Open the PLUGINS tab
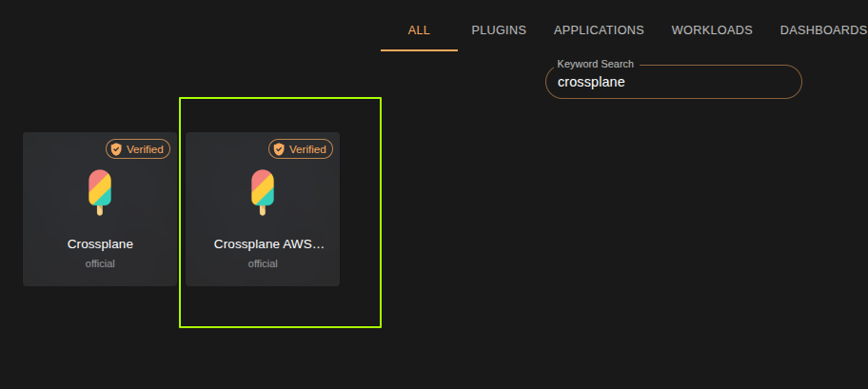The image size is (868, 389). click(x=499, y=29)
